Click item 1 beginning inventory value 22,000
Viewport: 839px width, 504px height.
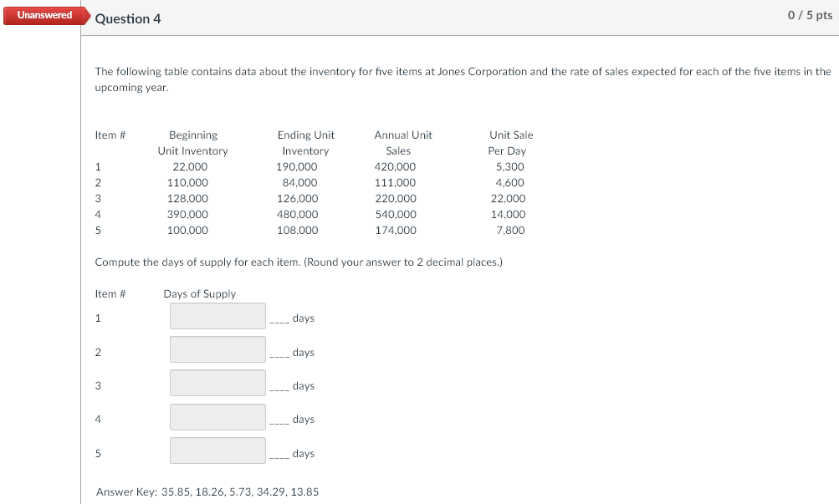(x=190, y=167)
